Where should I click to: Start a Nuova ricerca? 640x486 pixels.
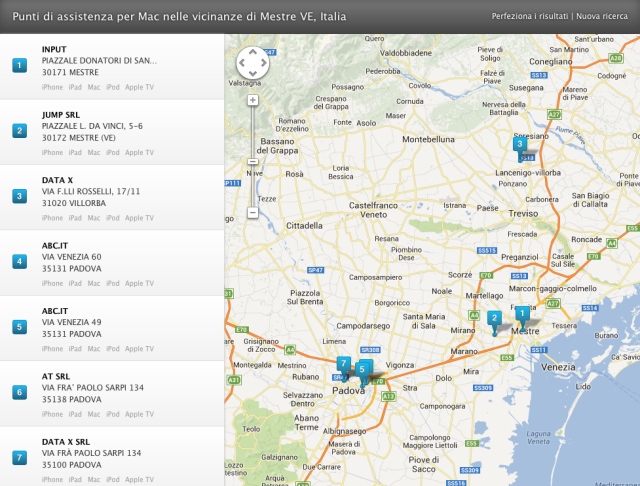point(602,16)
